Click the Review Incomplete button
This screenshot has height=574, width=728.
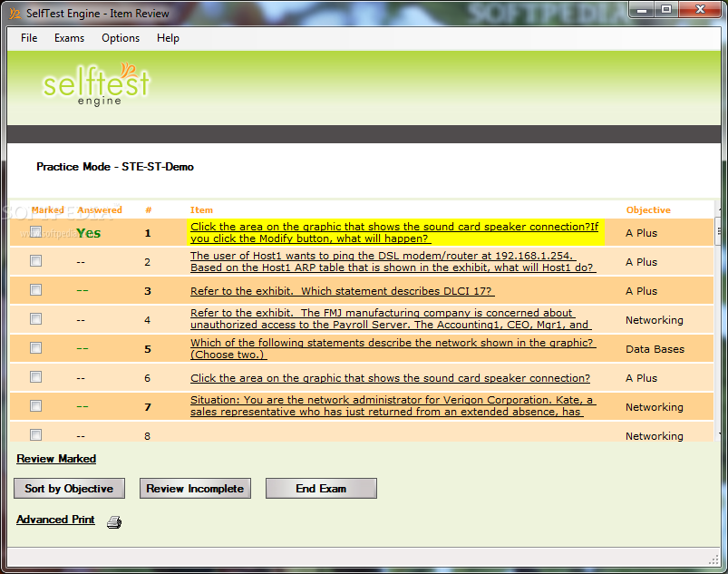pos(195,489)
